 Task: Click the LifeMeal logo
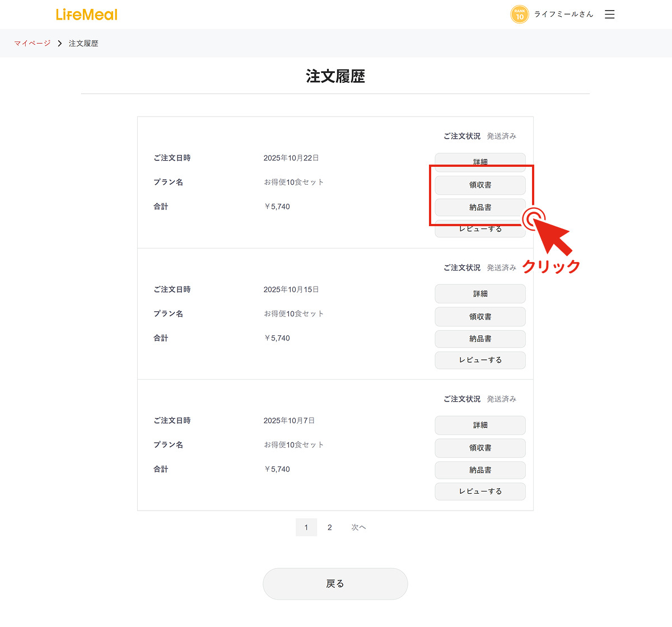click(x=86, y=14)
